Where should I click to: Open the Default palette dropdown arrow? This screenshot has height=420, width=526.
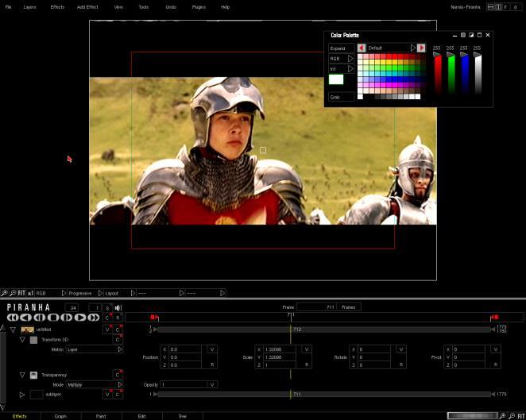click(x=413, y=48)
